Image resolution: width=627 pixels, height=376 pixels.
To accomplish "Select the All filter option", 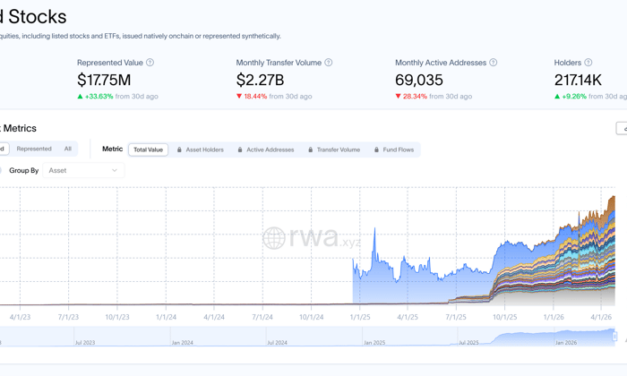I will (x=68, y=149).
